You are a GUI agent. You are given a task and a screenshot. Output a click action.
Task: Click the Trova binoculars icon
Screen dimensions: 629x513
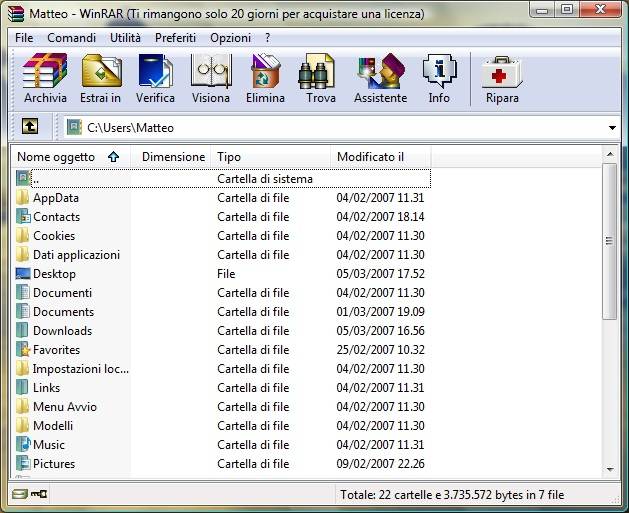317,71
